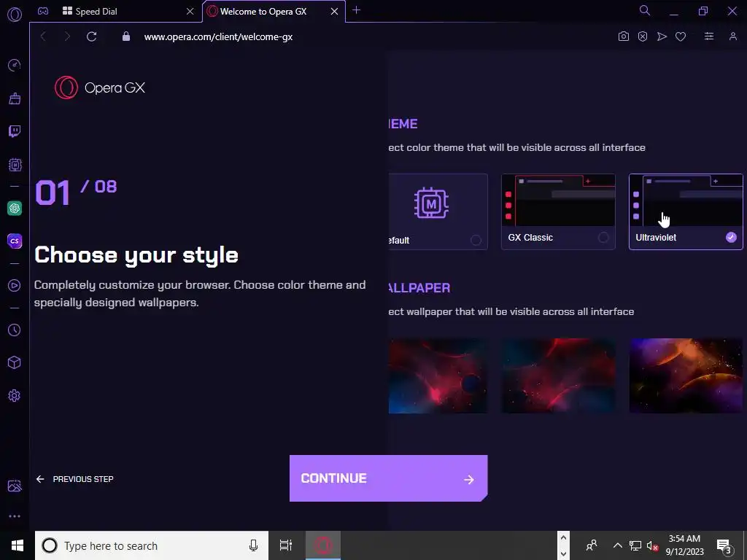This screenshot has width=747, height=560.
Task: Click the padlock site security icon
Action: point(126,36)
